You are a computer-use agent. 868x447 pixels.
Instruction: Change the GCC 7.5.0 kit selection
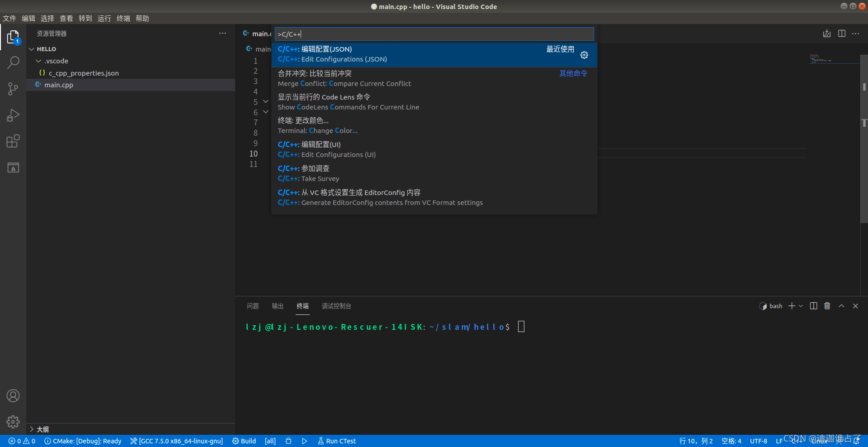tap(177, 441)
